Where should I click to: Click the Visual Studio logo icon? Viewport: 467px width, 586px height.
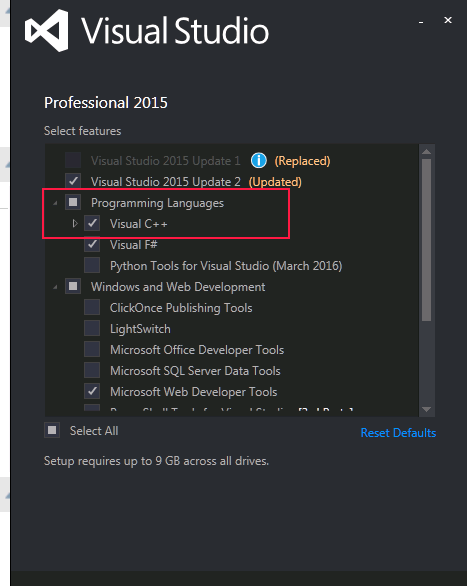click(x=47, y=31)
